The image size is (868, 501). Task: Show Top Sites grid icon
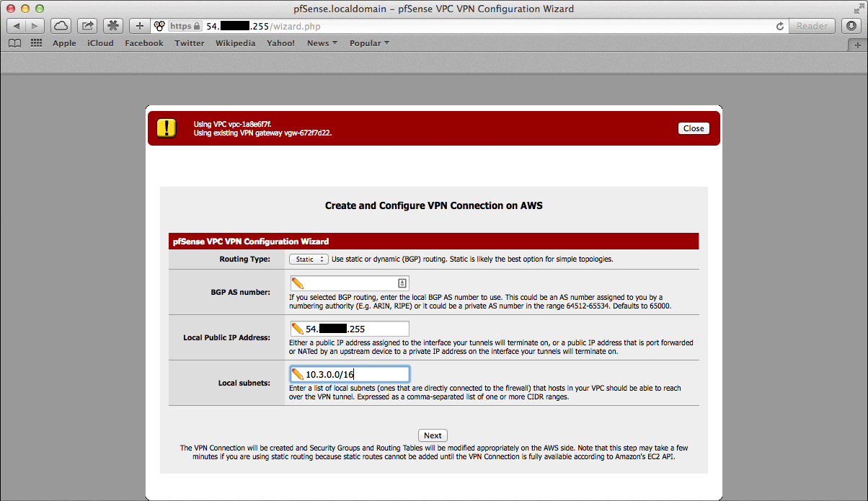pyautogui.click(x=36, y=43)
